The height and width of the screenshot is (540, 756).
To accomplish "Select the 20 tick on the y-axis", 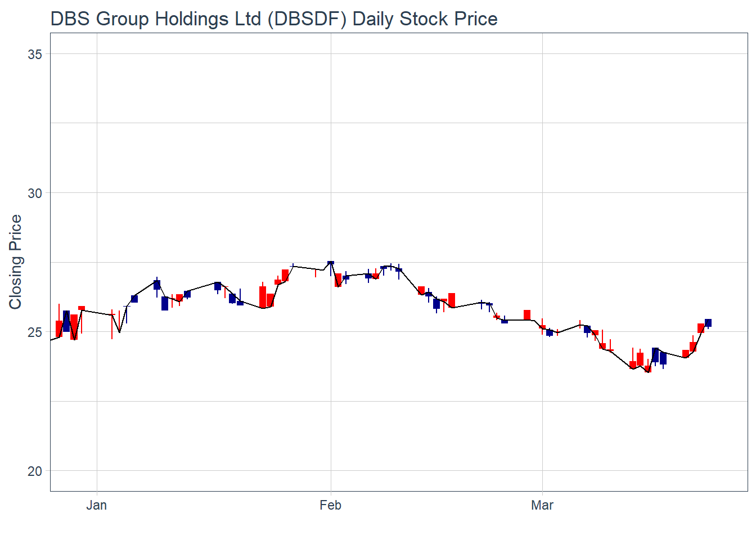I will click(x=35, y=471).
